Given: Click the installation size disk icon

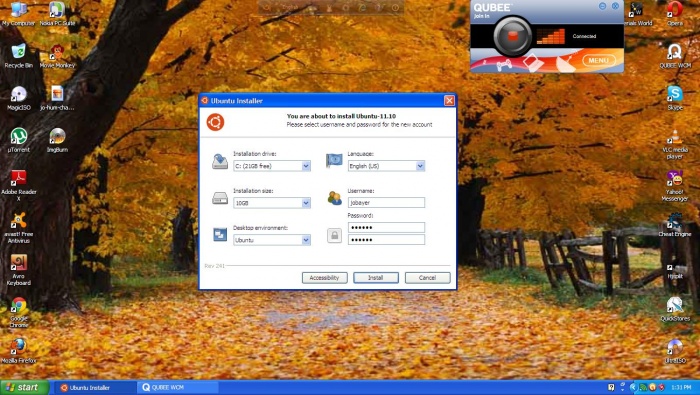Looking at the screenshot, I should point(220,198).
